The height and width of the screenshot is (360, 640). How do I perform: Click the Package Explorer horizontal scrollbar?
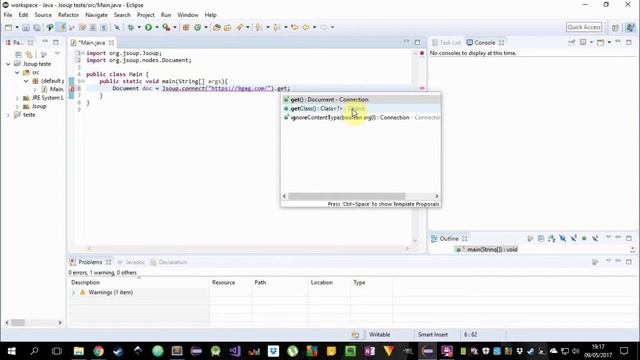(x=18, y=322)
